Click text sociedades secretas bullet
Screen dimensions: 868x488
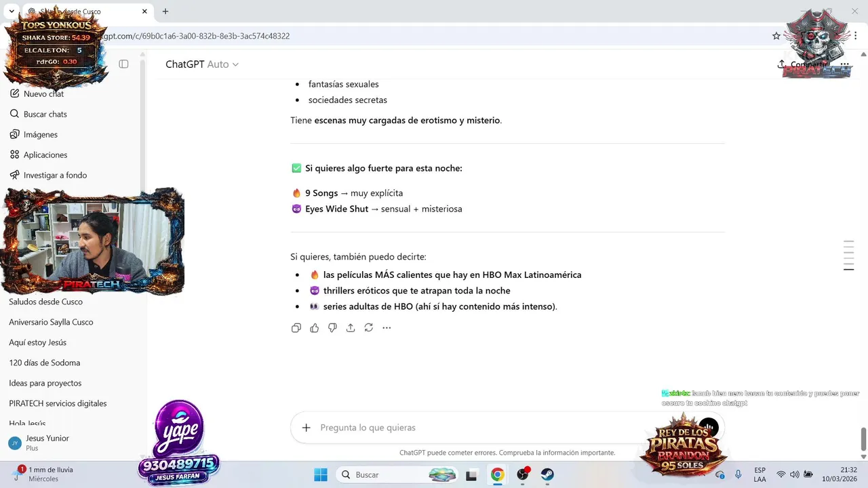(x=348, y=100)
